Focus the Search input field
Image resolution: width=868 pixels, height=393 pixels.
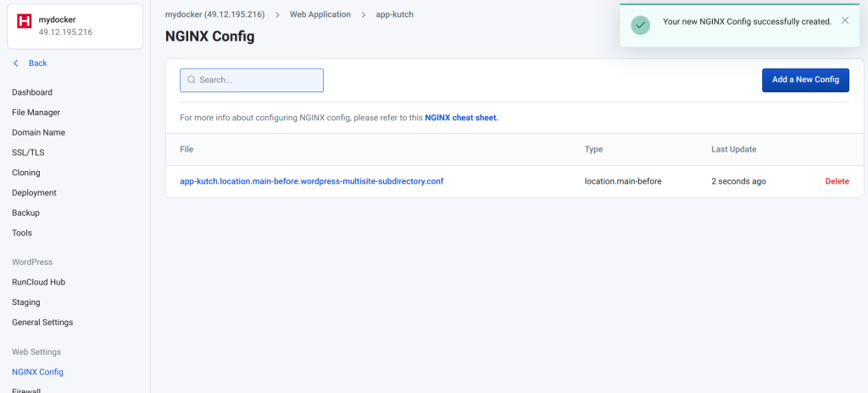tap(251, 80)
